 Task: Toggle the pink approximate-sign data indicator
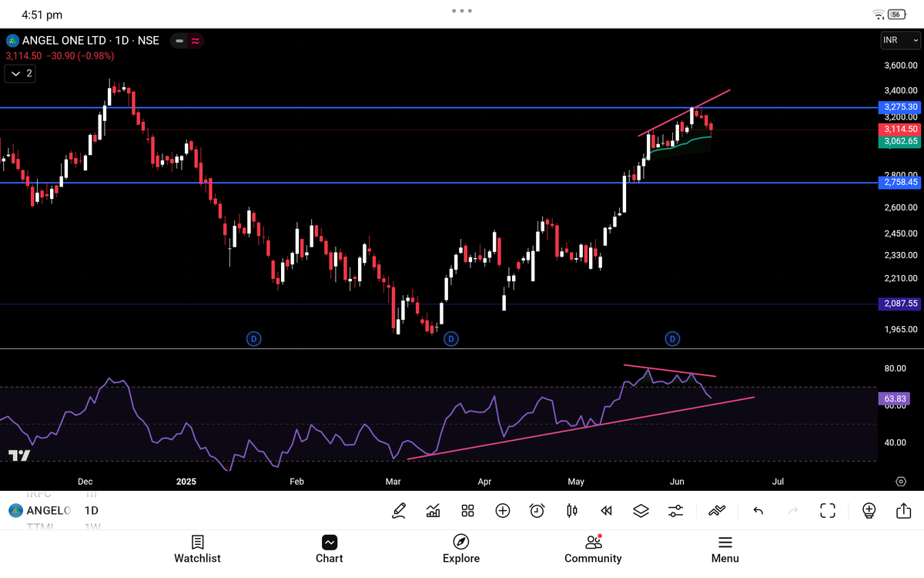(x=195, y=41)
